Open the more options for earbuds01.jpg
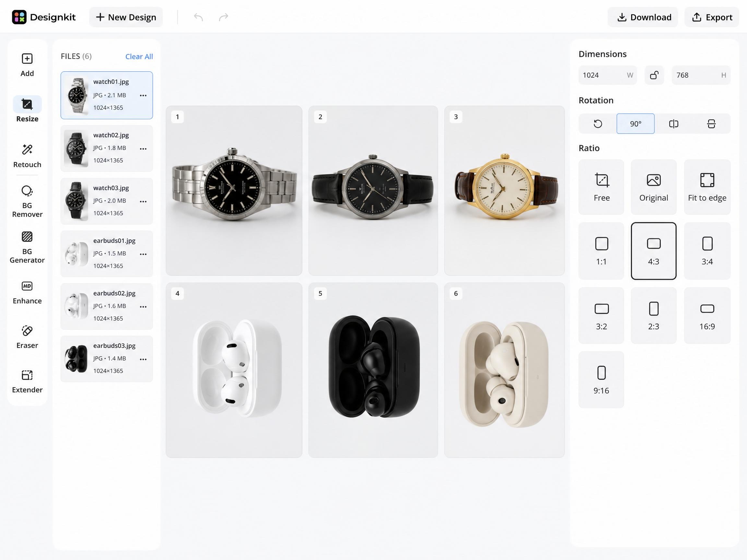This screenshot has width=747, height=560. tap(143, 254)
